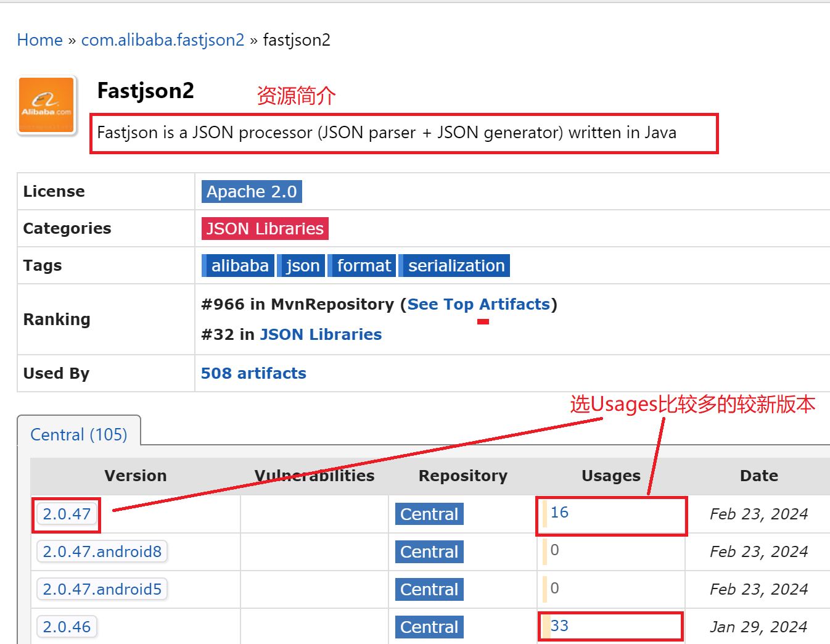This screenshot has height=644, width=830.
Task: Open version 2.0.46
Action: (x=67, y=627)
